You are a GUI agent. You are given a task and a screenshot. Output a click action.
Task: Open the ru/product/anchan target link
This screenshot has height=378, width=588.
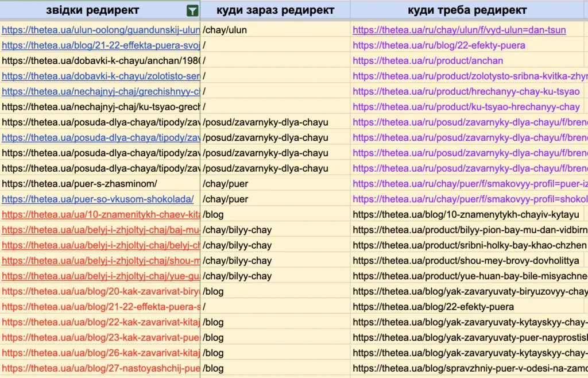427,61
